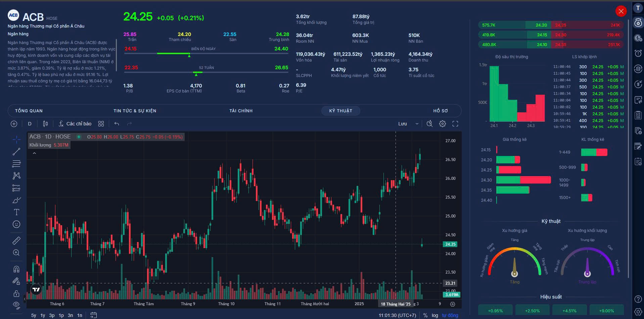The height and width of the screenshot is (319, 644).
Task: Switch to the TÀI CHÍNH tab
Action: (241, 111)
